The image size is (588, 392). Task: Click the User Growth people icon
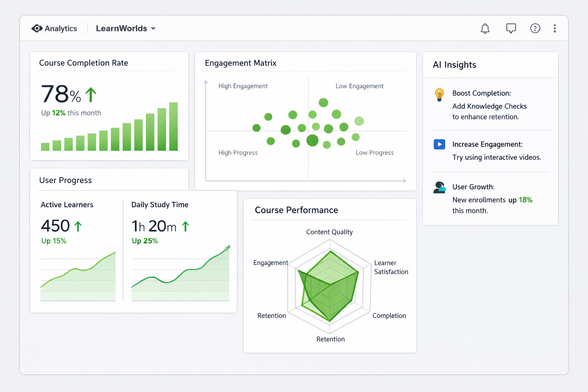pyautogui.click(x=439, y=187)
